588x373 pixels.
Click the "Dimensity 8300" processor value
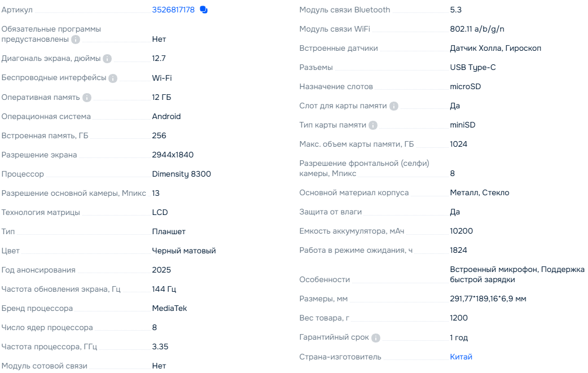coord(181,174)
